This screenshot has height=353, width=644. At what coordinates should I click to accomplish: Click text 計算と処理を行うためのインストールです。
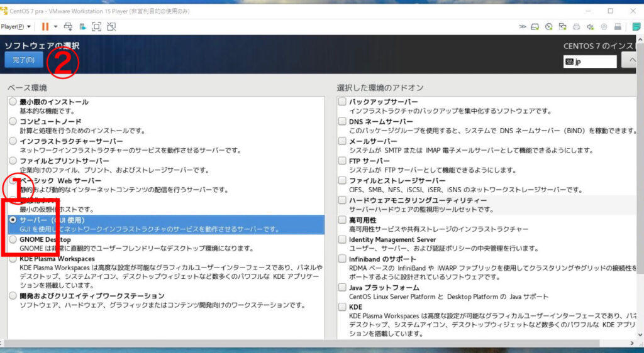pyautogui.click(x=82, y=131)
